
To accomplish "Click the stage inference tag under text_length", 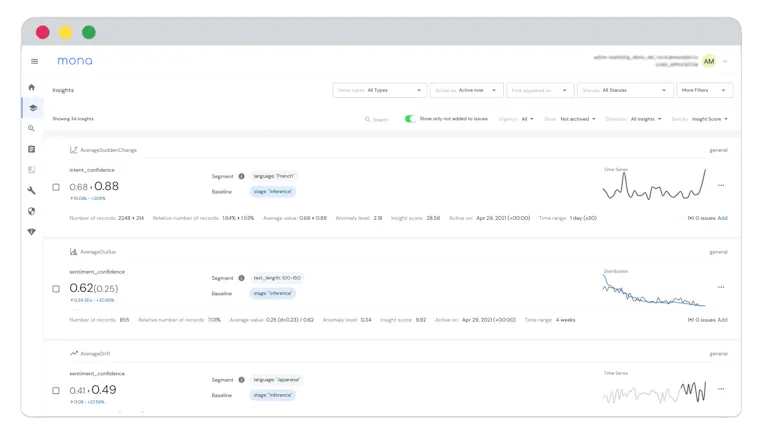I will [x=273, y=293].
